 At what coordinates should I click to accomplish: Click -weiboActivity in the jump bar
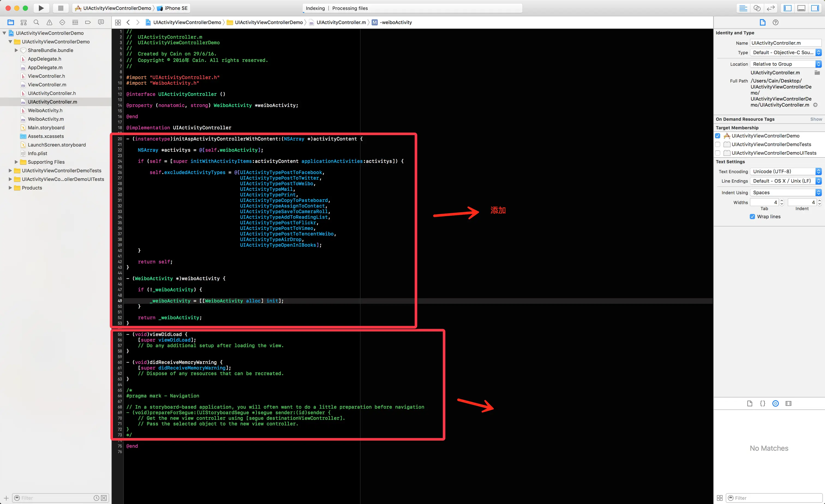point(395,22)
